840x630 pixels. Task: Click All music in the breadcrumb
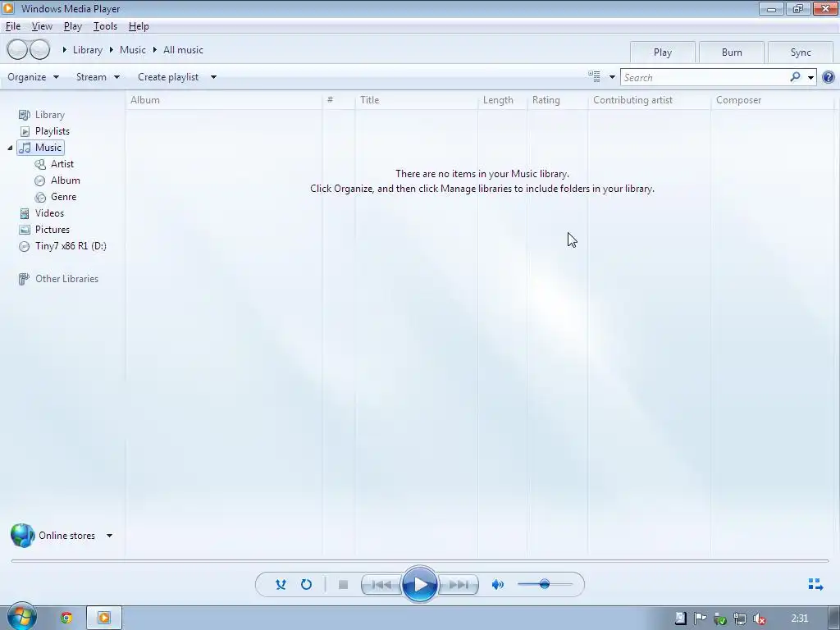[183, 50]
